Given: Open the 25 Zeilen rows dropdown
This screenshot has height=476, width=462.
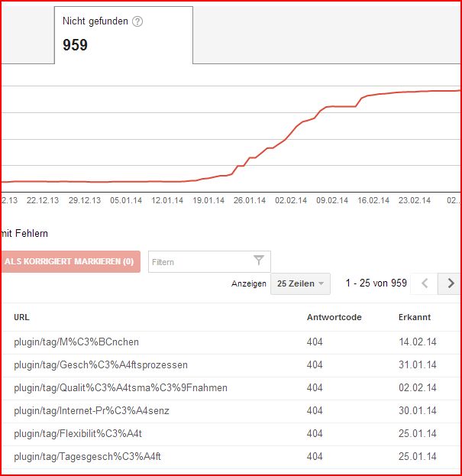Looking at the screenshot, I should (300, 283).
